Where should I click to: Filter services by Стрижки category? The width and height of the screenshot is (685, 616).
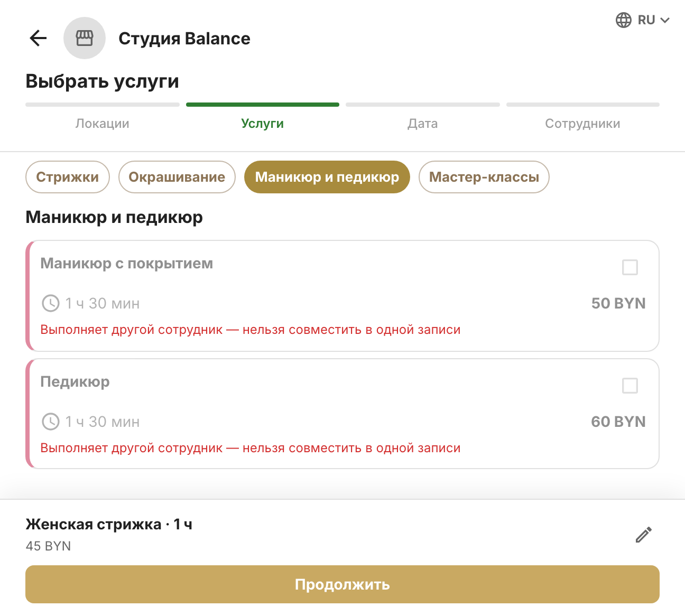[x=68, y=177]
